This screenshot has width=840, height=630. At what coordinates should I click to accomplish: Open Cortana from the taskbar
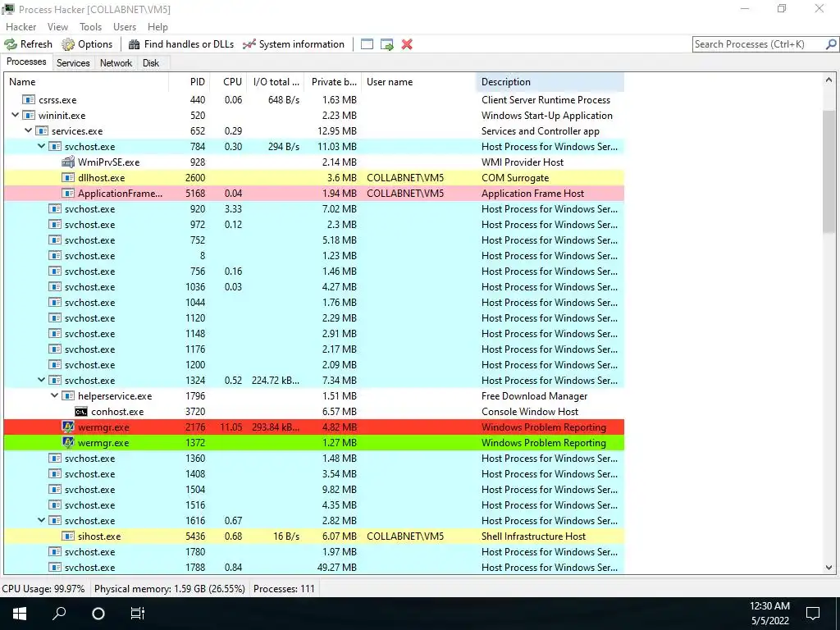tap(98, 614)
